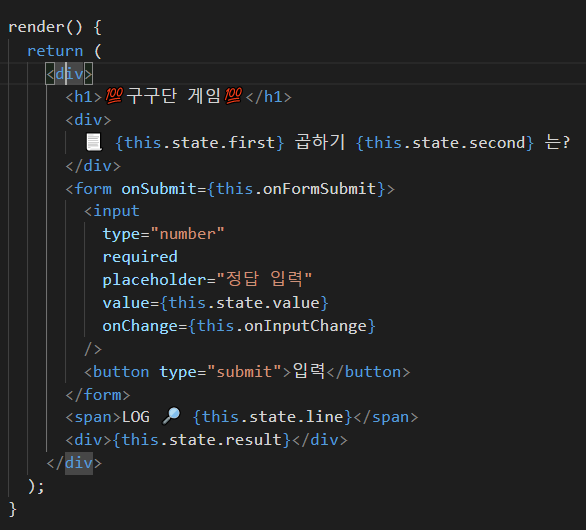The height and width of the screenshot is (530, 586).
Task: Click the 'render() {' line
Action: pos(55,27)
